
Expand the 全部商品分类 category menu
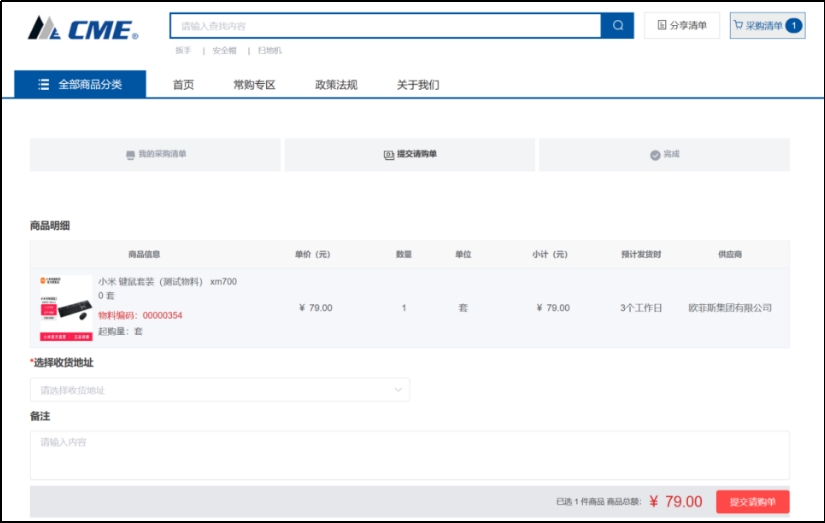click(x=80, y=85)
